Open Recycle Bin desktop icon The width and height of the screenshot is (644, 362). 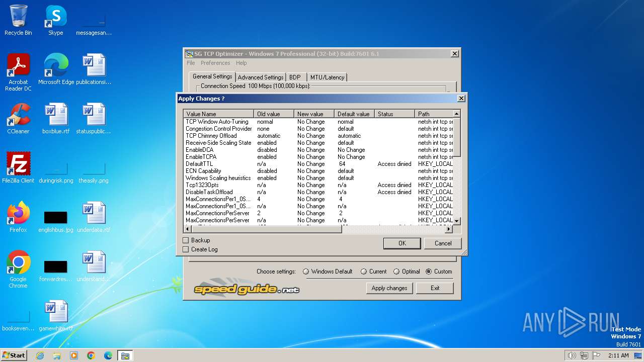(x=18, y=20)
